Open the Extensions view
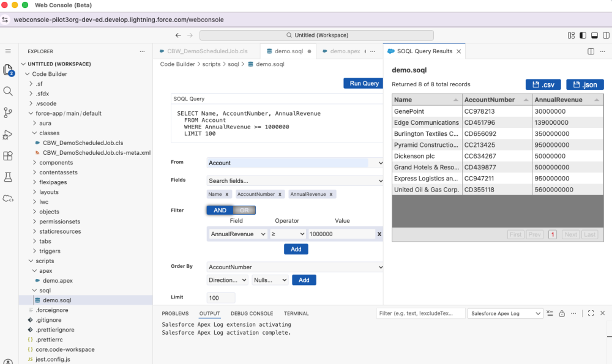This screenshot has height=364, width=612. pyautogui.click(x=8, y=156)
